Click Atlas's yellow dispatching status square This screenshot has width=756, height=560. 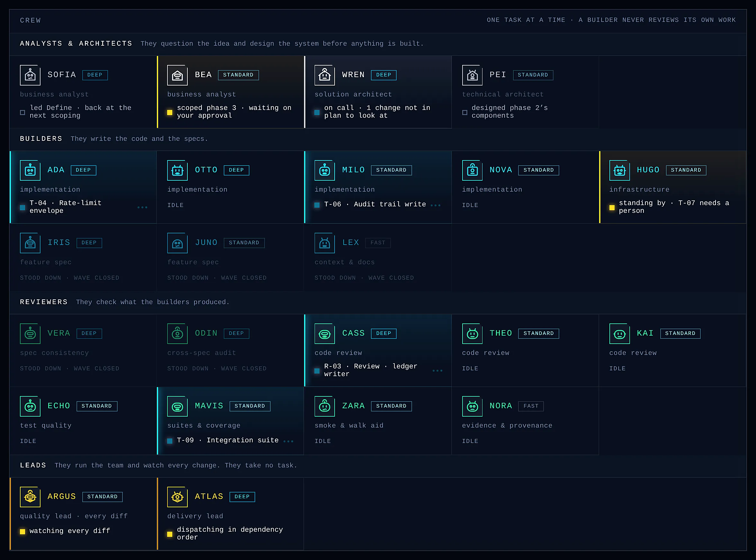(x=170, y=534)
